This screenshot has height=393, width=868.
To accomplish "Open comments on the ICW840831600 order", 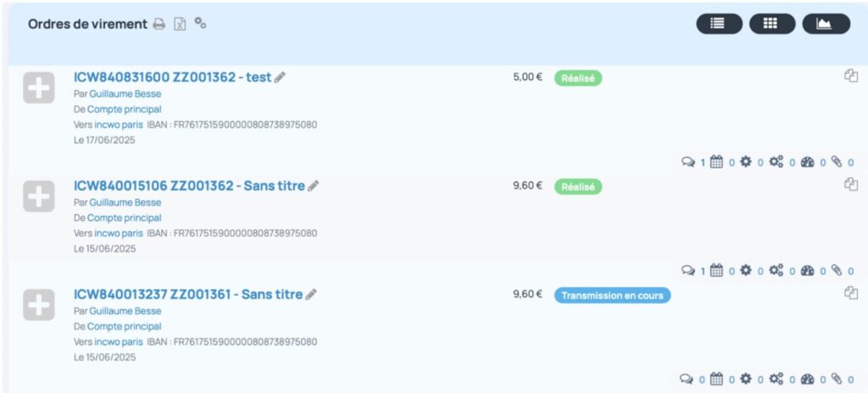I will pos(688,163).
